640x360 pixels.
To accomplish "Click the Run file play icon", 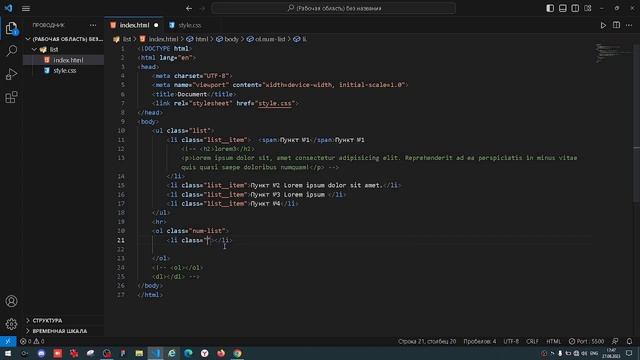I will [603, 25].
